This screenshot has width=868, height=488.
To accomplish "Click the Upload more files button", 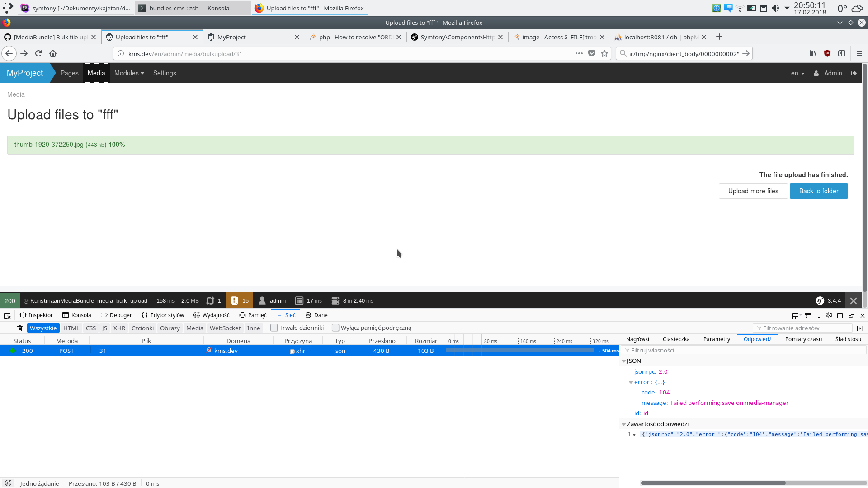I will [x=753, y=191].
